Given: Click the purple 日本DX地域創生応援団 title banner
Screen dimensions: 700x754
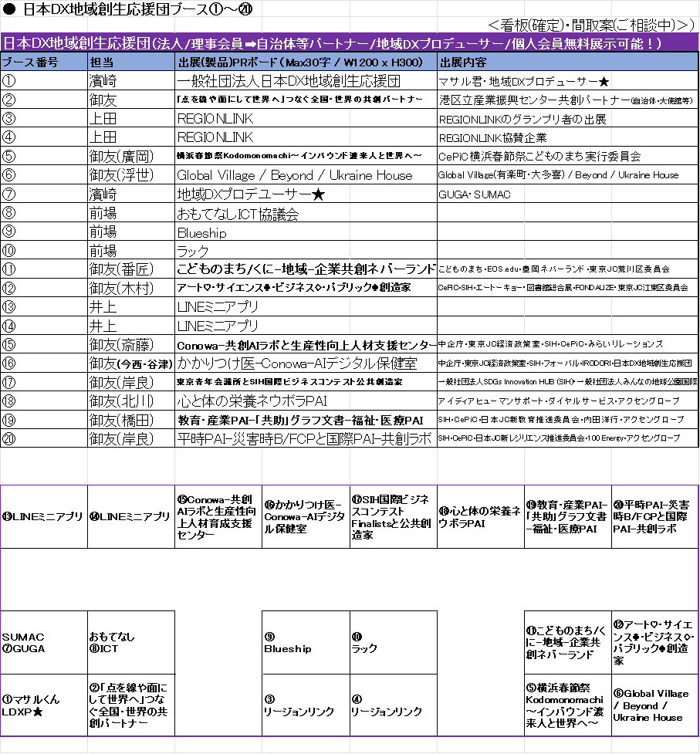Looking at the screenshot, I should click(332, 43).
